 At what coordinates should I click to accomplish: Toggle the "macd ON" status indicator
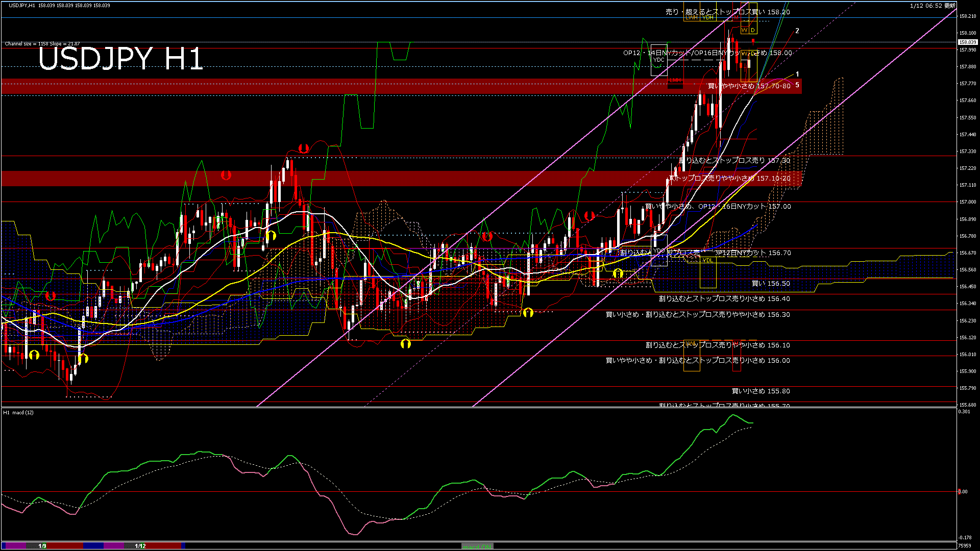point(477,545)
